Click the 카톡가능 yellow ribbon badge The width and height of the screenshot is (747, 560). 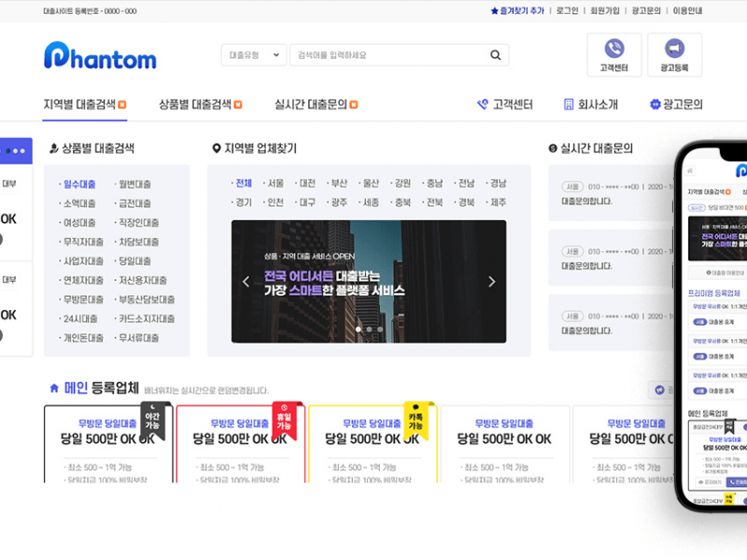[416, 421]
